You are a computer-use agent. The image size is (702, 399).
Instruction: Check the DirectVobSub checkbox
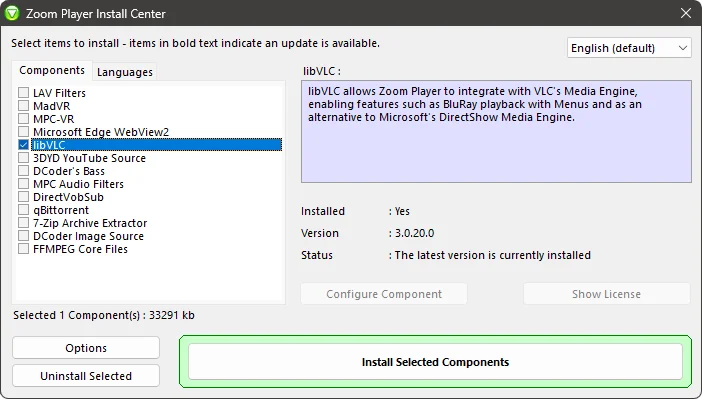(x=23, y=197)
